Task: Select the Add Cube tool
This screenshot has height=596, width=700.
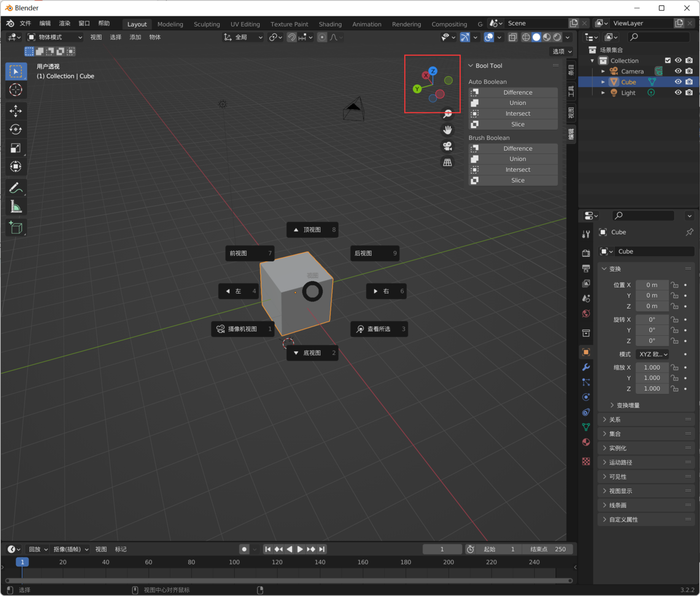Action: 15,227
